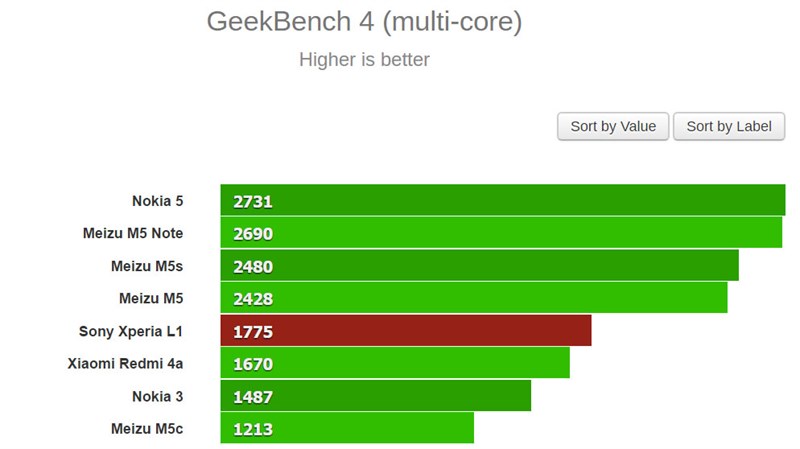Select the Xiaomi Redmi 4a label

pyautogui.click(x=125, y=363)
